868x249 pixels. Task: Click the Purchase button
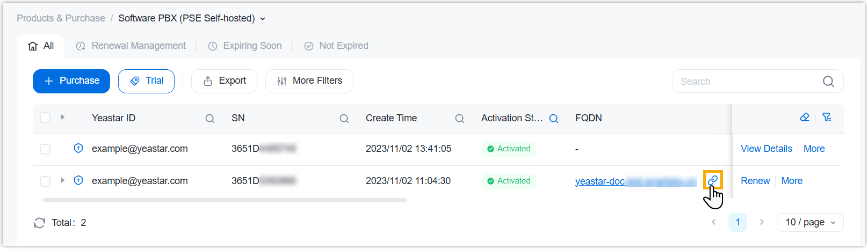coord(71,81)
